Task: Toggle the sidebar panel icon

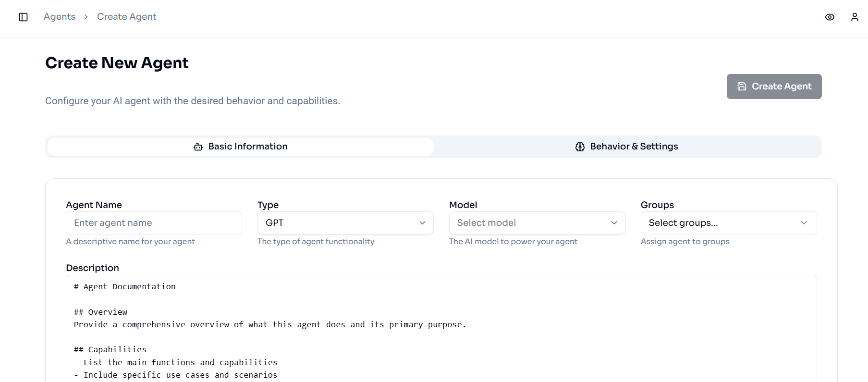Action: [x=23, y=17]
